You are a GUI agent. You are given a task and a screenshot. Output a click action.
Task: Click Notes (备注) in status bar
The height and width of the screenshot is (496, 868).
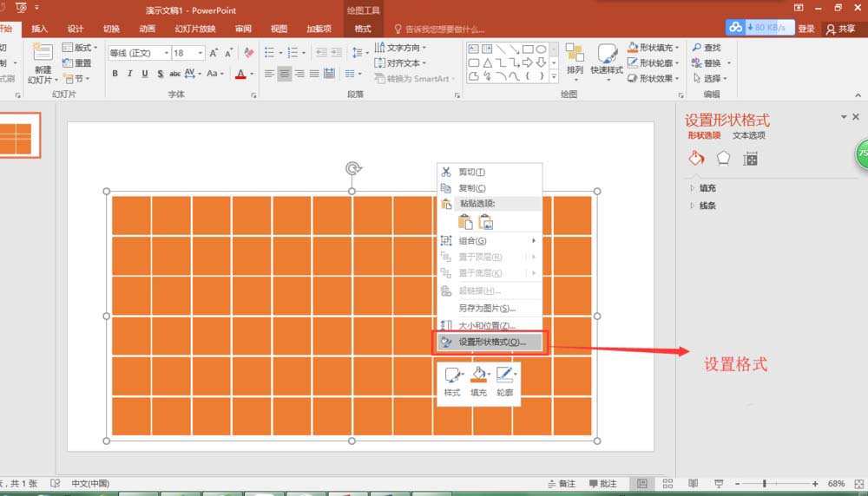tap(562, 484)
